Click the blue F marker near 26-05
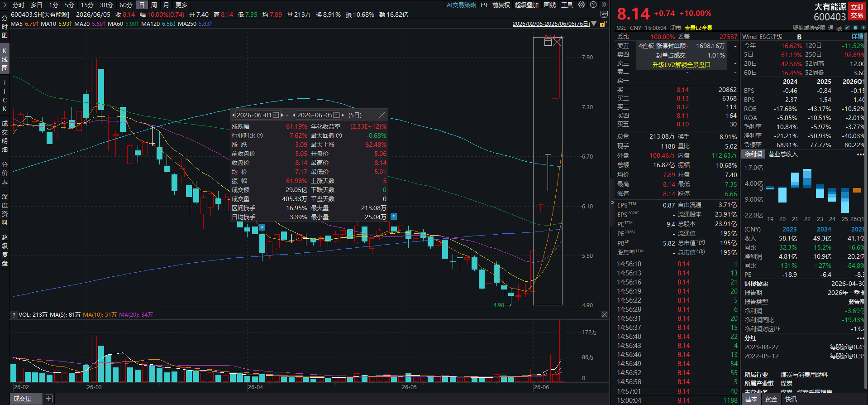The image size is (868, 405). [x=394, y=217]
